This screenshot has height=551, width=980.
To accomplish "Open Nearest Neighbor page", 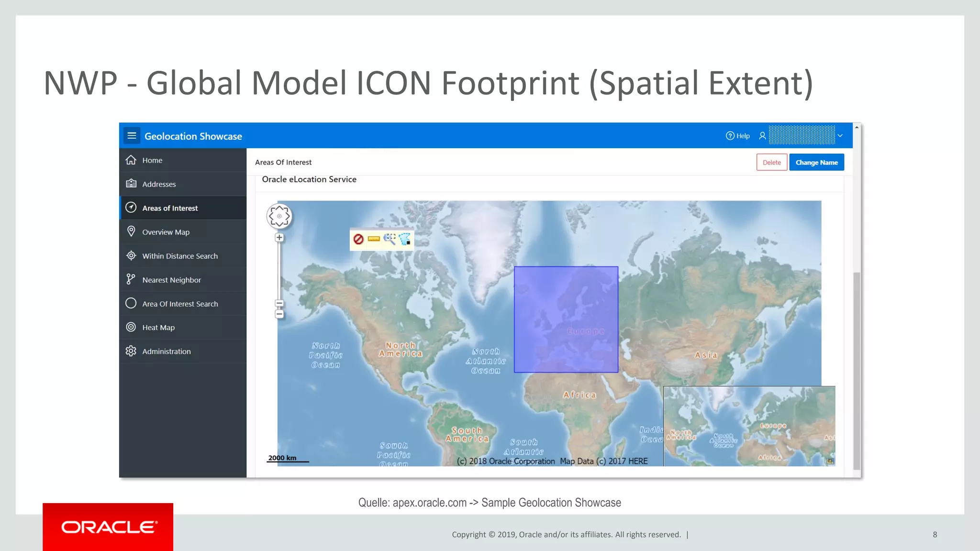I will pos(183,280).
